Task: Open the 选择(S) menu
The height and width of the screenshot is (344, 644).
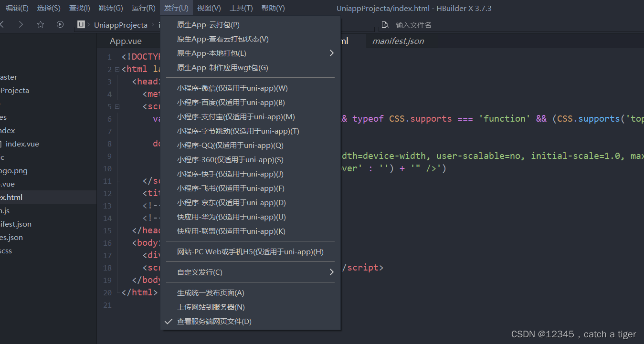Action: [49, 8]
